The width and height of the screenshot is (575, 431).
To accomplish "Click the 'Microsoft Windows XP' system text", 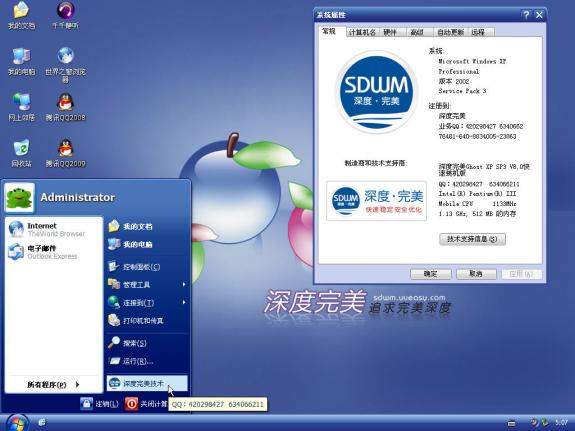I will coord(472,61).
